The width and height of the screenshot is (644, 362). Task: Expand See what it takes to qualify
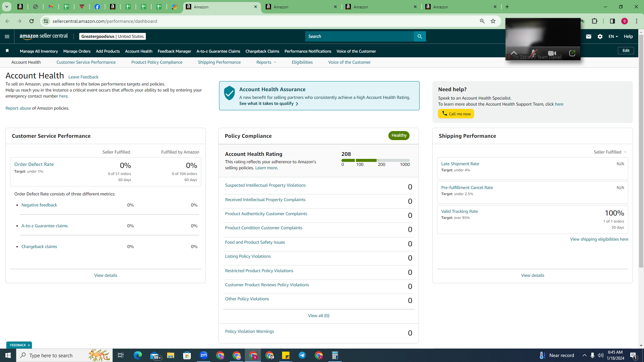[x=269, y=104]
